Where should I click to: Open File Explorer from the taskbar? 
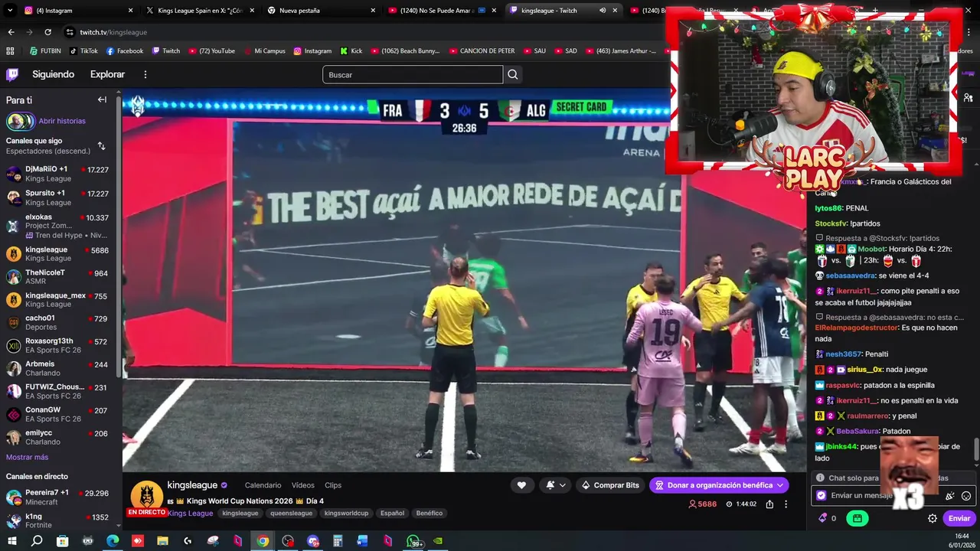pyautogui.click(x=162, y=541)
